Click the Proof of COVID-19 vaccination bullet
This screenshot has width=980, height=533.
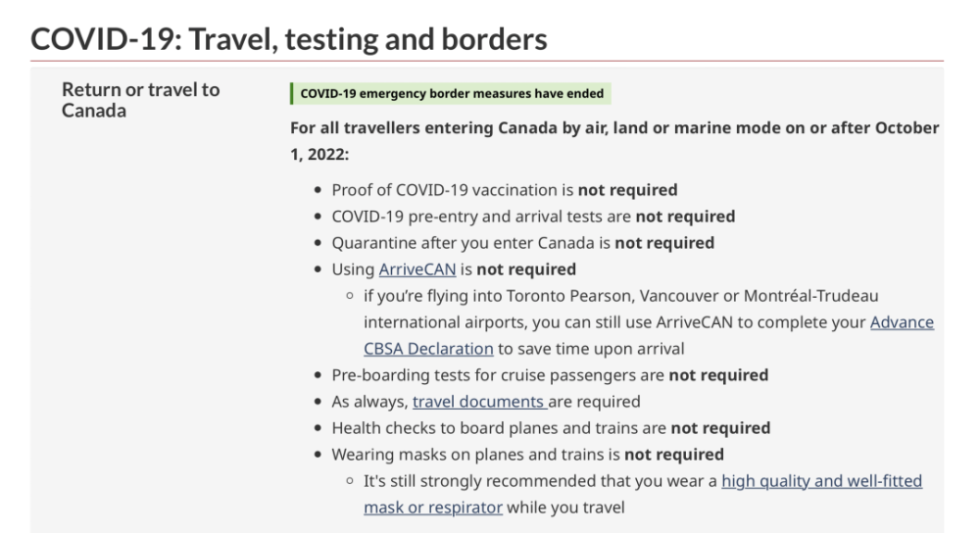point(454,190)
